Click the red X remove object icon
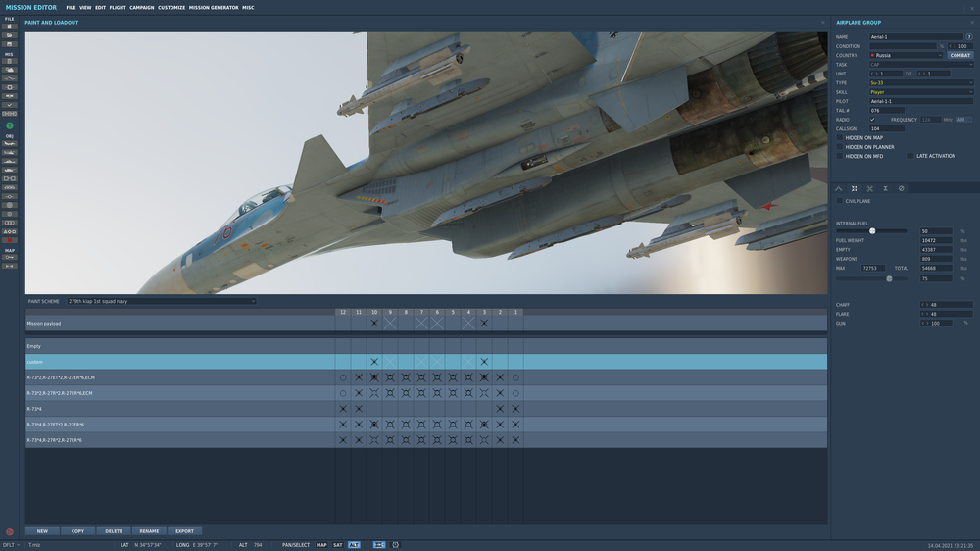This screenshot has width=980, height=551. click(10, 240)
